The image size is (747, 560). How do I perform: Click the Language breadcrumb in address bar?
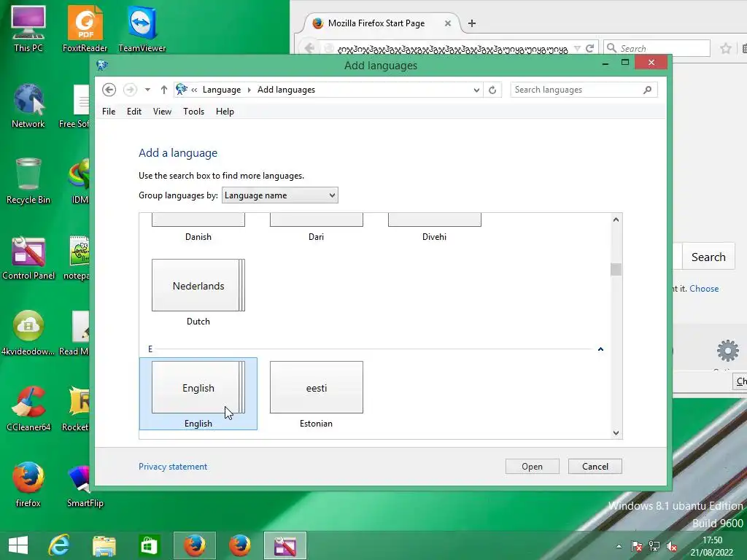click(222, 90)
